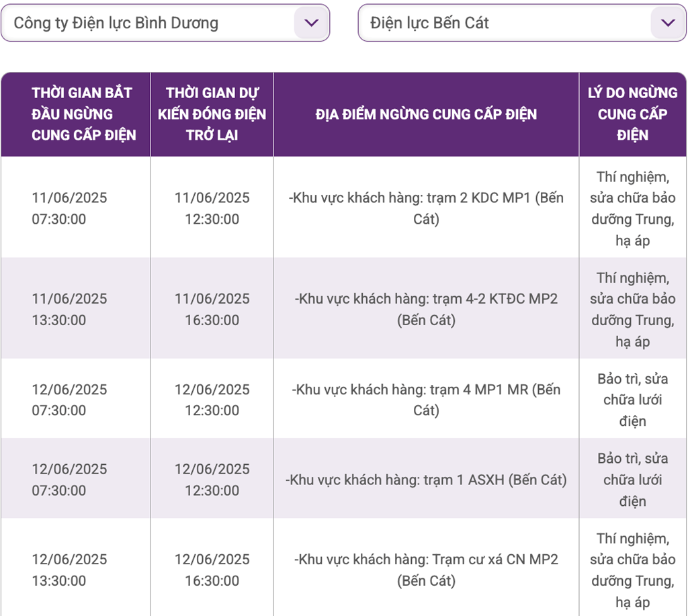
Task: Click the location cell trạm 4-2 KTĐC MP2
Action: pyautogui.click(x=426, y=309)
